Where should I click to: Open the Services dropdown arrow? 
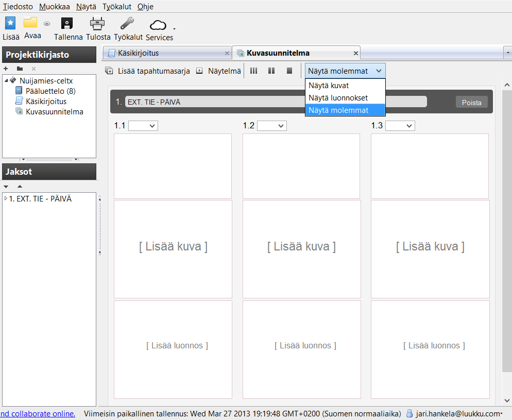point(175,29)
